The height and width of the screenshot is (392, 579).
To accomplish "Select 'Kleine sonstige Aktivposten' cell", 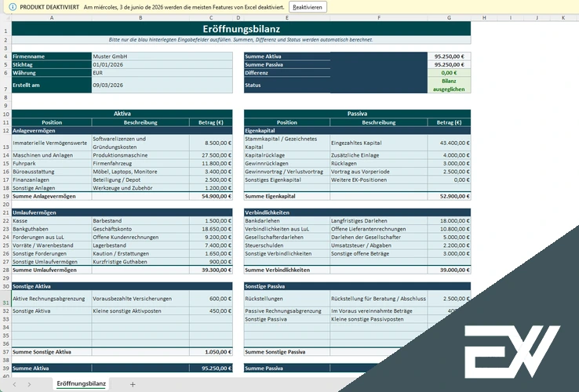I will coord(140,310).
